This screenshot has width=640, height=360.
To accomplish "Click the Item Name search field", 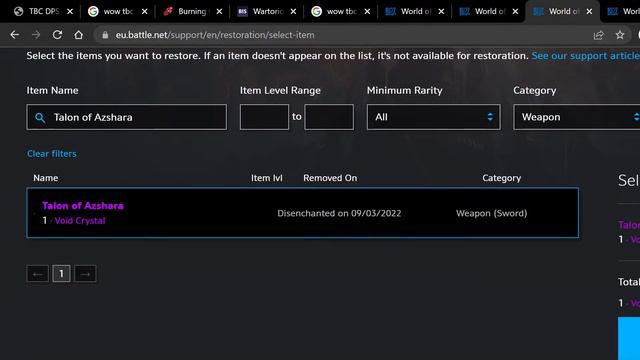I will click(x=127, y=117).
